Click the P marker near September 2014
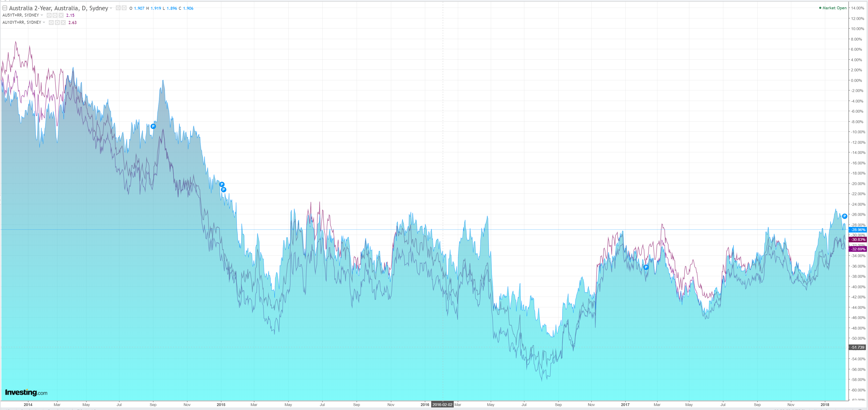Screen dimensions: 868x410 coord(153,127)
